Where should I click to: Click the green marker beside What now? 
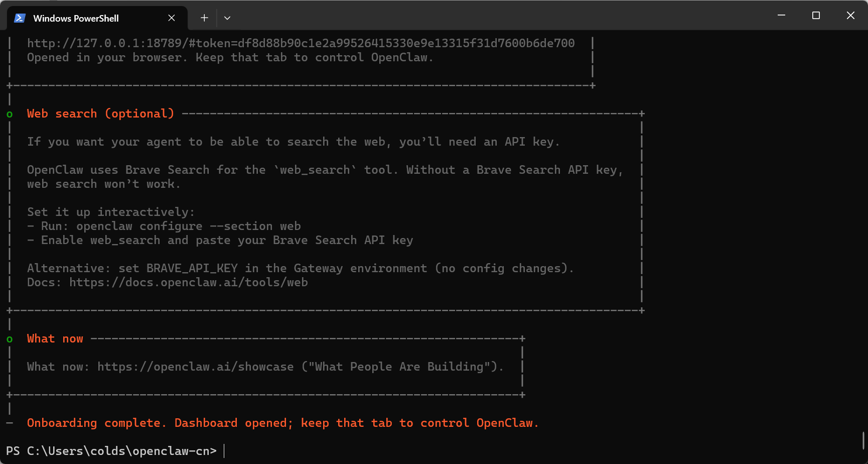[x=10, y=339]
